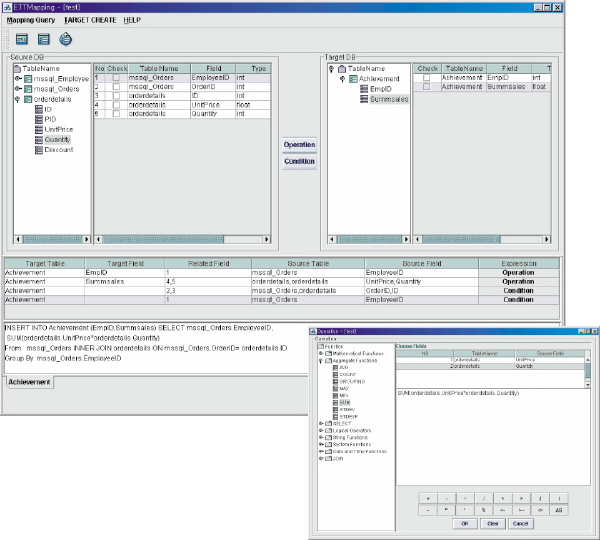Click the first SQL window toolbar icon
The width and height of the screenshot is (600, 540).
(x=22, y=39)
